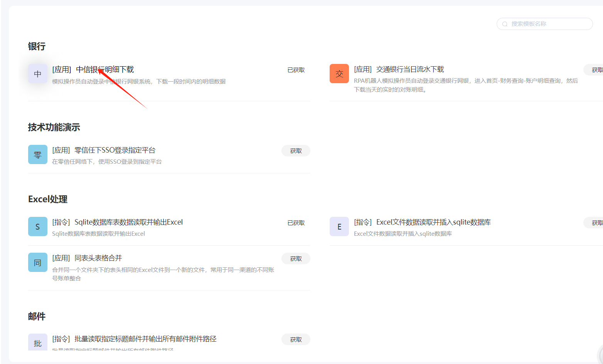Open Sqlite数据库表数据读取并输出Excel title
This screenshot has height=364, width=603.
tap(117, 222)
